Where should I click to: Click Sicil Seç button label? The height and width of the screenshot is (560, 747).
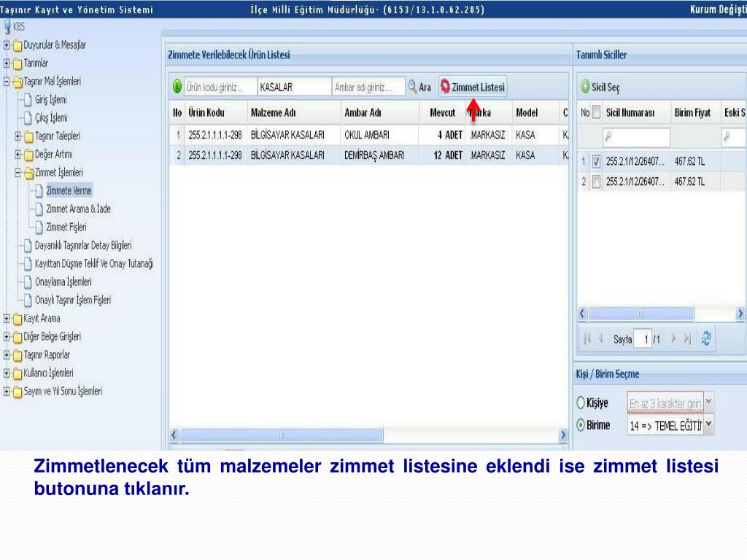coord(605,87)
